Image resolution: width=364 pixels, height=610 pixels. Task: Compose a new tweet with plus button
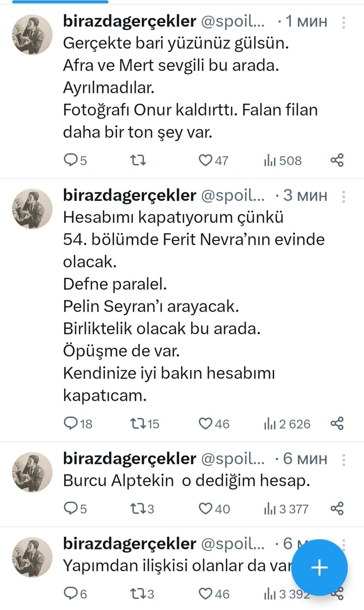tap(319, 568)
